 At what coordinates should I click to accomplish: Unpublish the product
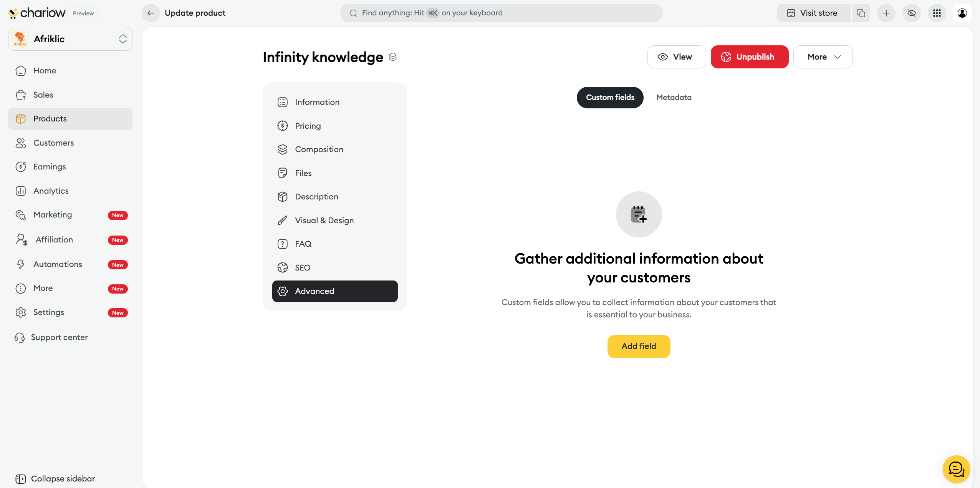[x=749, y=57]
